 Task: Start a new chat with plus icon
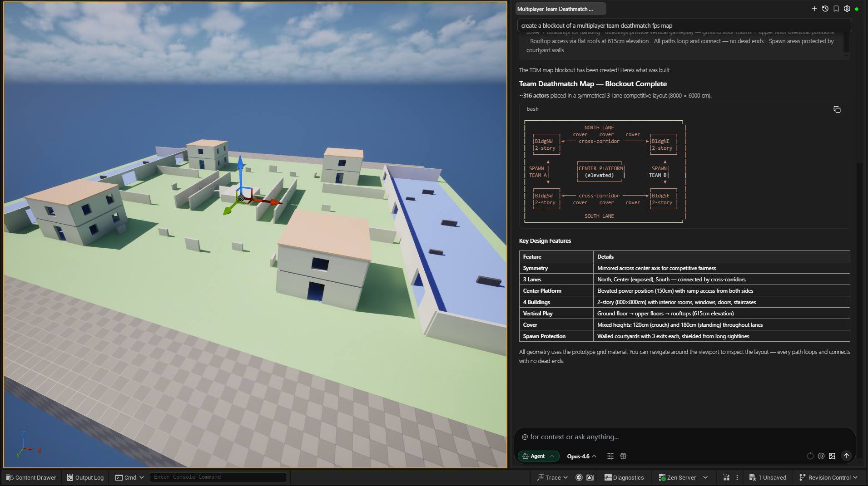[814, 9]
